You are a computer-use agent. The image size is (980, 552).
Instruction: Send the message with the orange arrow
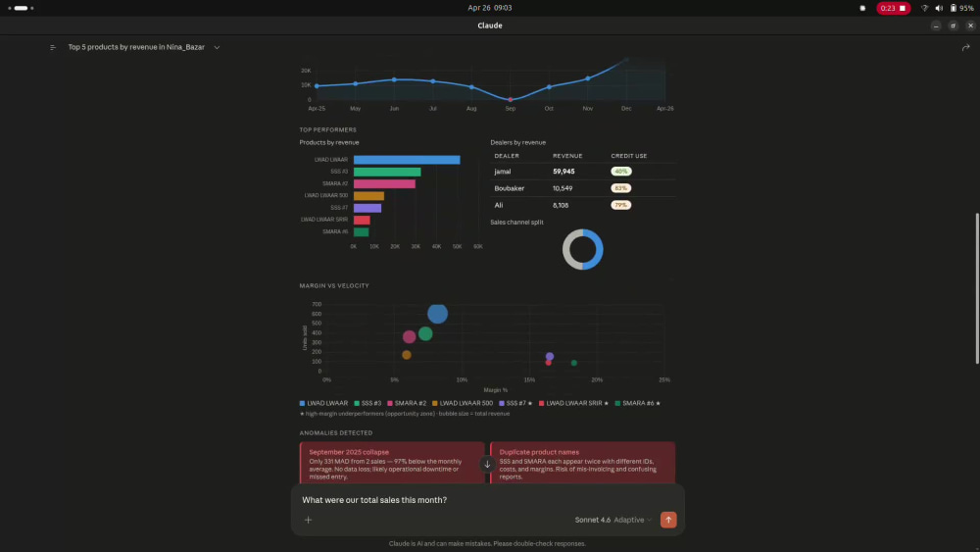coord(668,520)
